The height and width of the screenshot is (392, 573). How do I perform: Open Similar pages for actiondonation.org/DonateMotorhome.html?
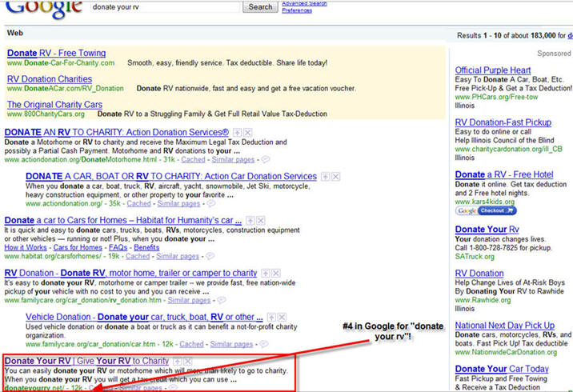(x=233, y=160)
